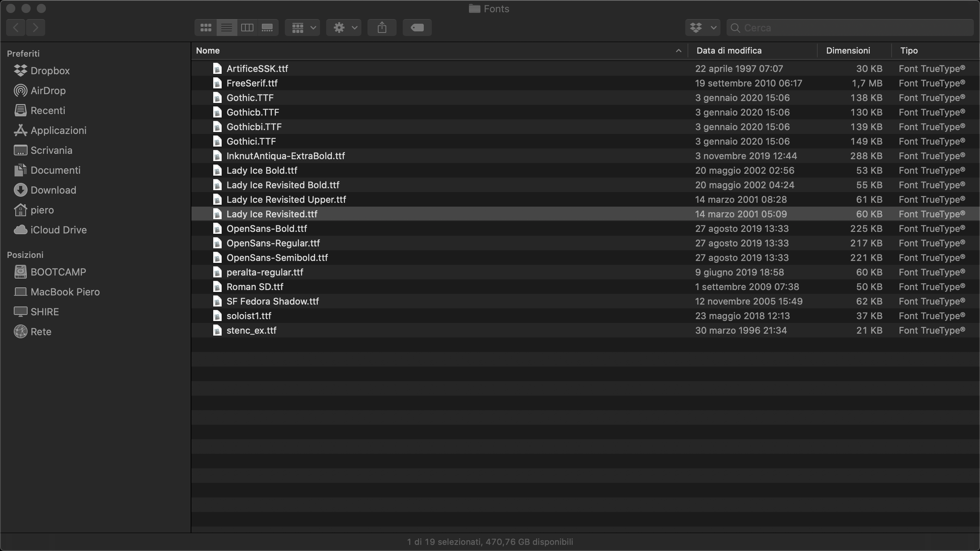This screenshot has width=980, height=551.
Task: Select the OpenSans-Bold.ttf file
Action: (x=266, y=229)
